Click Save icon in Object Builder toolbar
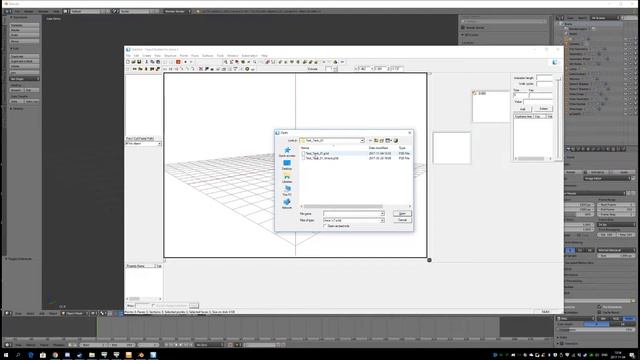Screen dimensions: 640x360 click(139, 62)
